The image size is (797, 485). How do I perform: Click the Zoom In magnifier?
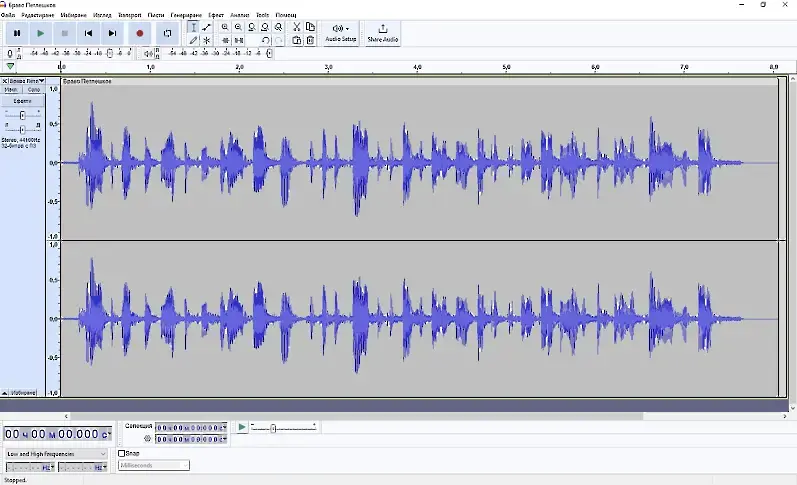(x=225, y=27)
